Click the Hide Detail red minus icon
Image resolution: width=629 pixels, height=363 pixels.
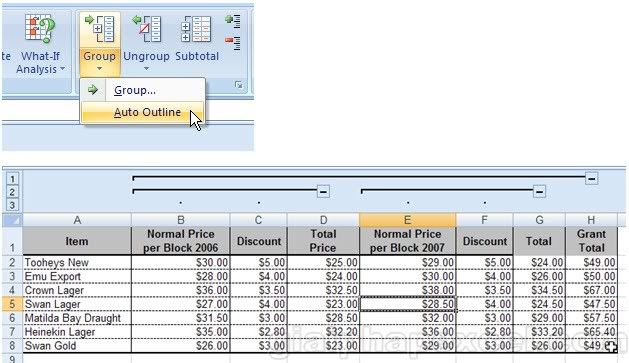(233, 43)
